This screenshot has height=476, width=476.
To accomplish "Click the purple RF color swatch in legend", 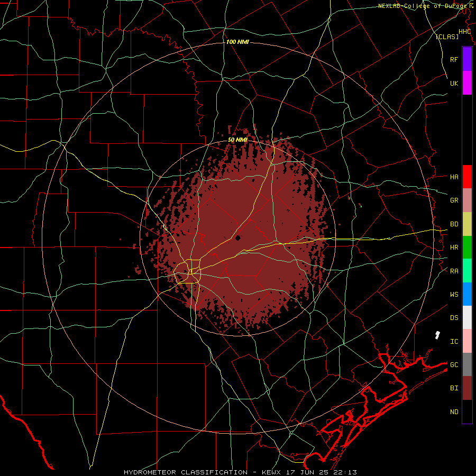I will (x=467, y=59).
